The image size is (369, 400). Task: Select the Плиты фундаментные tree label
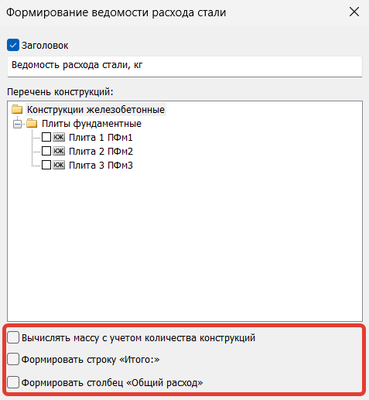91,124
